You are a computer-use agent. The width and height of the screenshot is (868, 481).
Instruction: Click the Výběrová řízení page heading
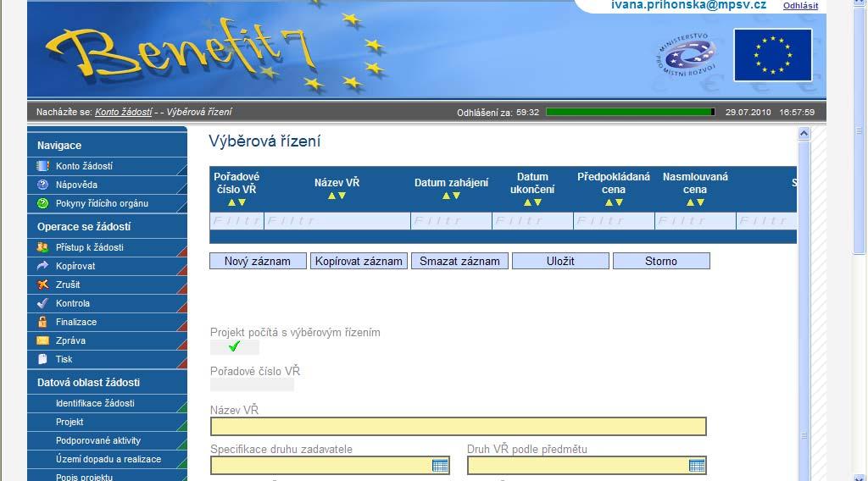click(x=264, y=141)
